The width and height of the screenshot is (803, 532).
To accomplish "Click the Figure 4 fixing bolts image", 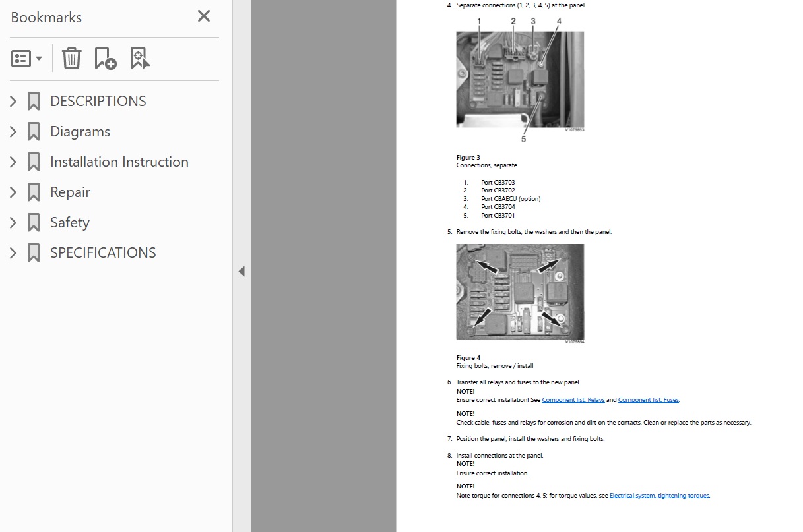I will (x=520, y=292).
